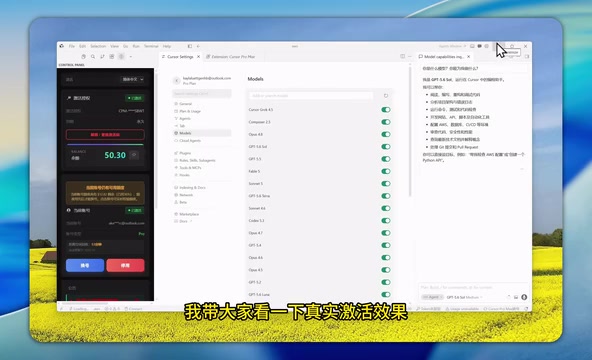Click the eye icon next to balance 50.30
Image resolution: width=592 pixels, height=360 pixels.
click(134, 155)
